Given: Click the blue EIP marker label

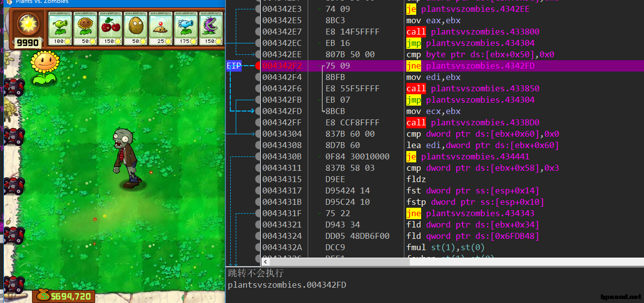Looking at the screenshot, I should pos(234,66).
